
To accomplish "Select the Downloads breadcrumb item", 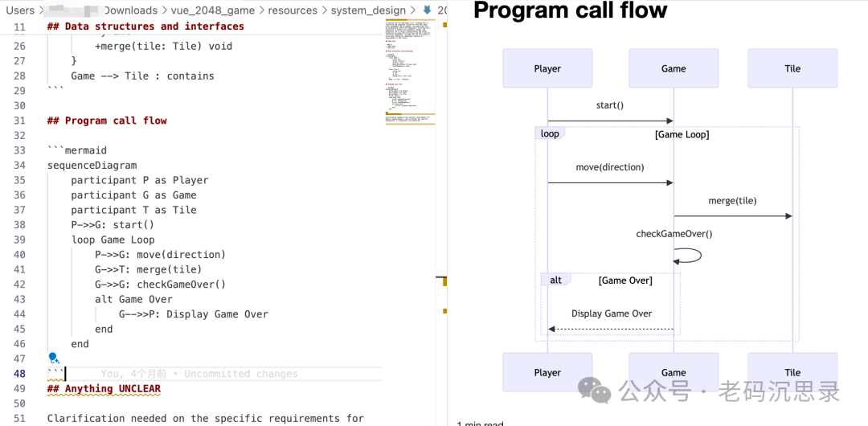I will coord(130,10).
